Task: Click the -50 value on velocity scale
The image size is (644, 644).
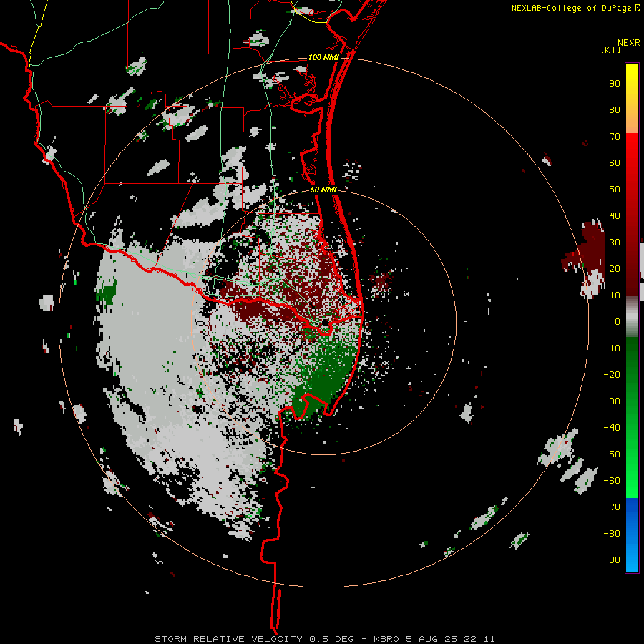Action: tap(612, 454)
